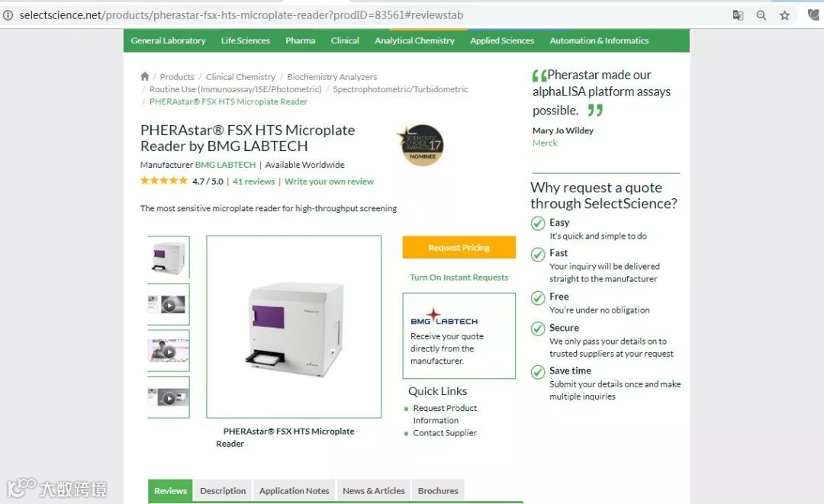Click the Request Pricing button

pyautogui.click(x=459, y=247)
